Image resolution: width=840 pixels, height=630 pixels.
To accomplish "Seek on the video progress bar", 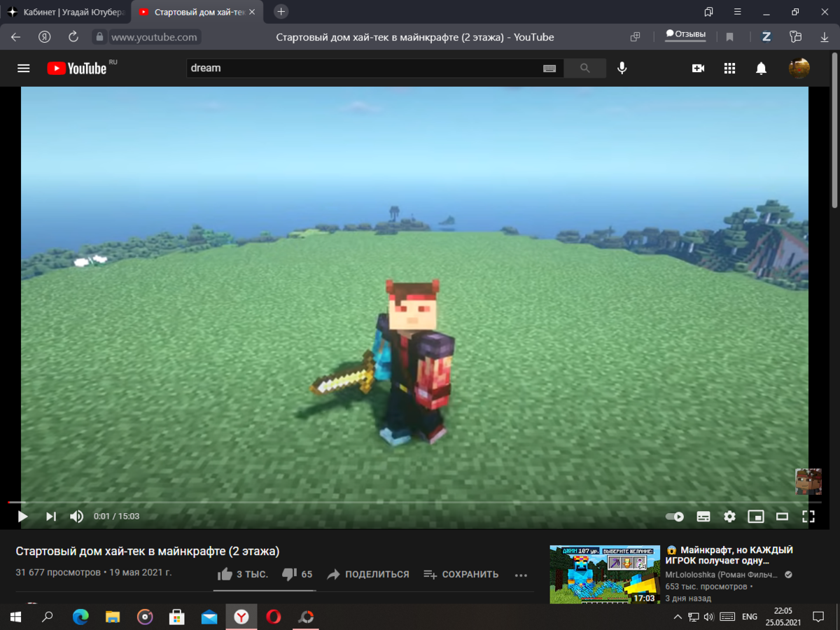I will pyautogui.click(x=414, y=502).
